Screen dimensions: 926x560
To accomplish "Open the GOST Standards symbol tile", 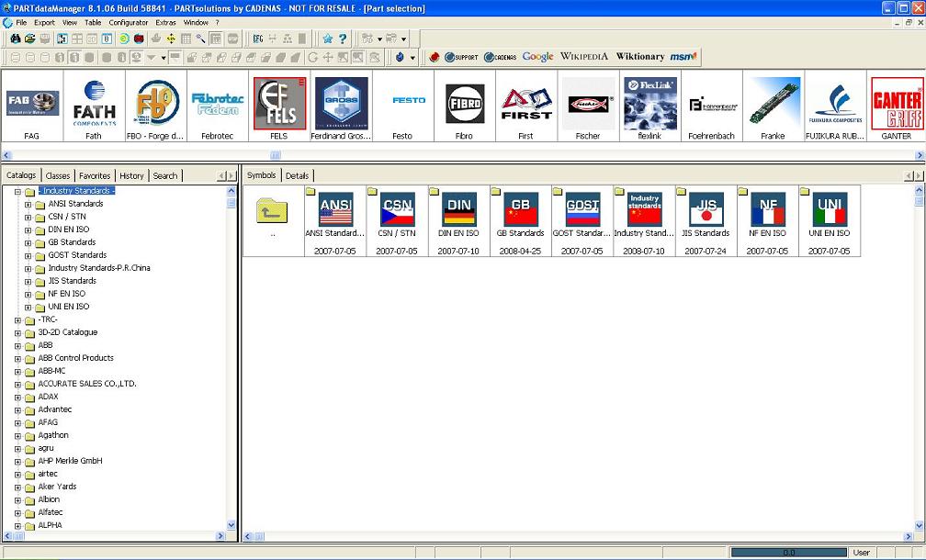I will [x=582, y=220].
